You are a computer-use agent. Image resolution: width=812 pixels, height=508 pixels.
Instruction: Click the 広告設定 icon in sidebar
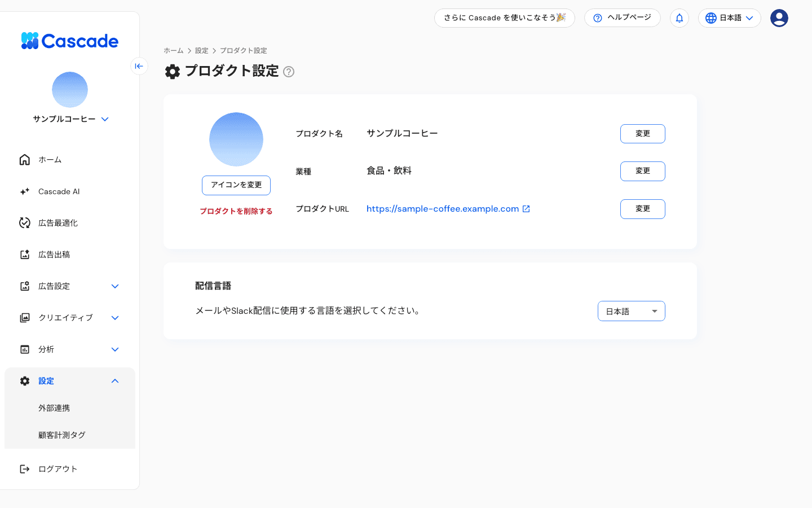point(25,286)
